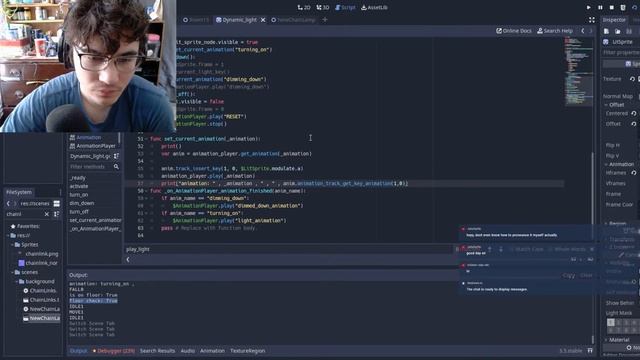
Task: Click the script minimap preview
Action: pyautogui.click(x=579, y=71)
